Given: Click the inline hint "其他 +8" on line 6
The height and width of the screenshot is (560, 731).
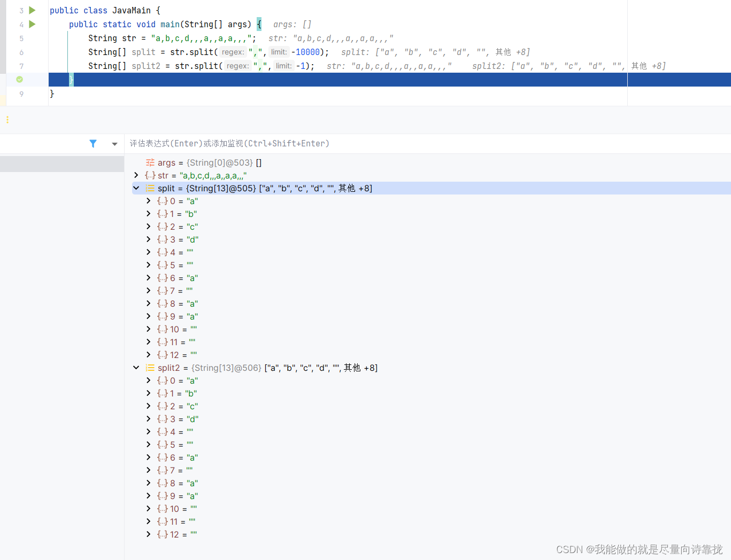Looking at the screenshot, I should (x=512, y=52).
